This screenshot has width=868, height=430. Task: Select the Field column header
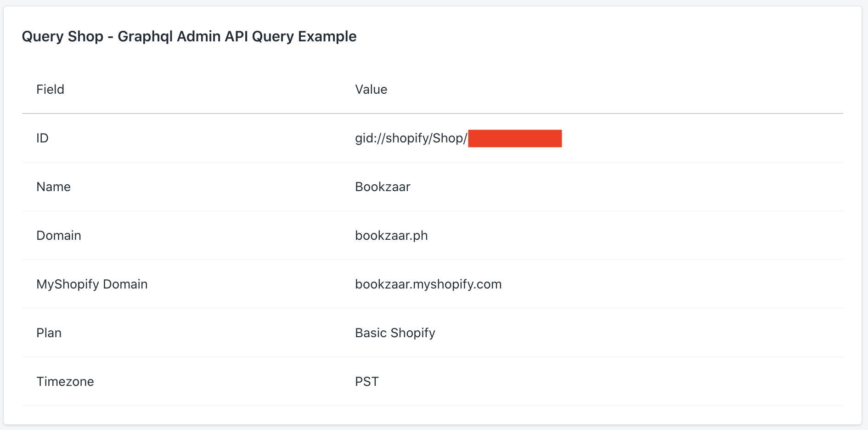[51, 89]
